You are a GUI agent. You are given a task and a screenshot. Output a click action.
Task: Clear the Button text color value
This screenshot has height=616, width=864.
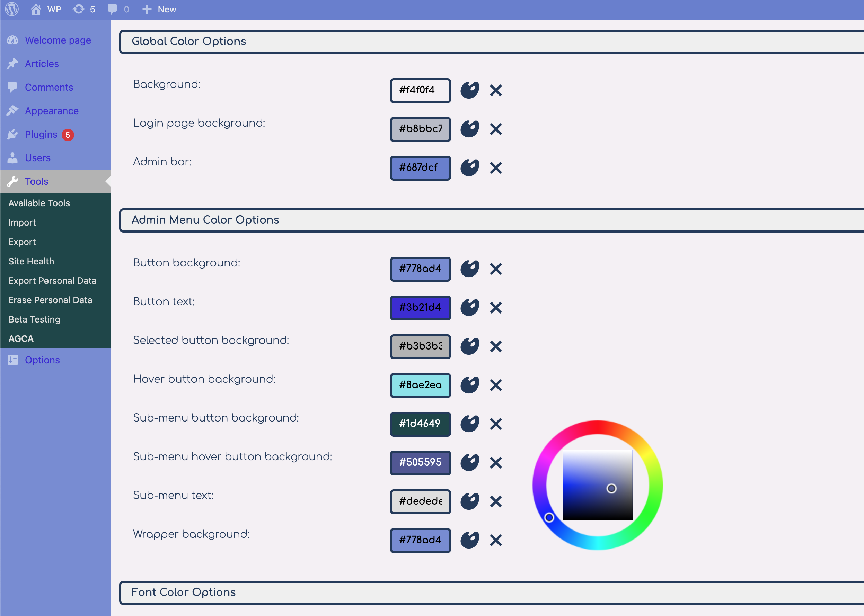click(495, 308)
